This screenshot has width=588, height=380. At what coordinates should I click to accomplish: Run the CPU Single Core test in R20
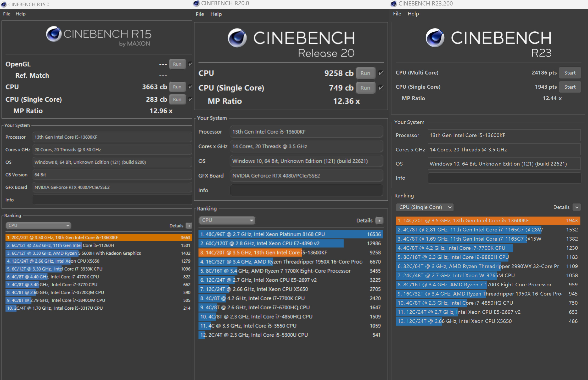(365, 88)
